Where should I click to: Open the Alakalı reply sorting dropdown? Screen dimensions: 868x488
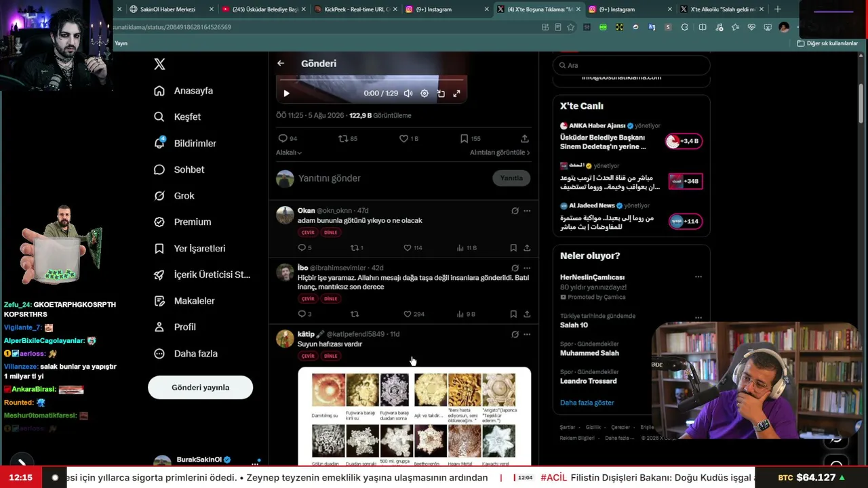[289, 152]
